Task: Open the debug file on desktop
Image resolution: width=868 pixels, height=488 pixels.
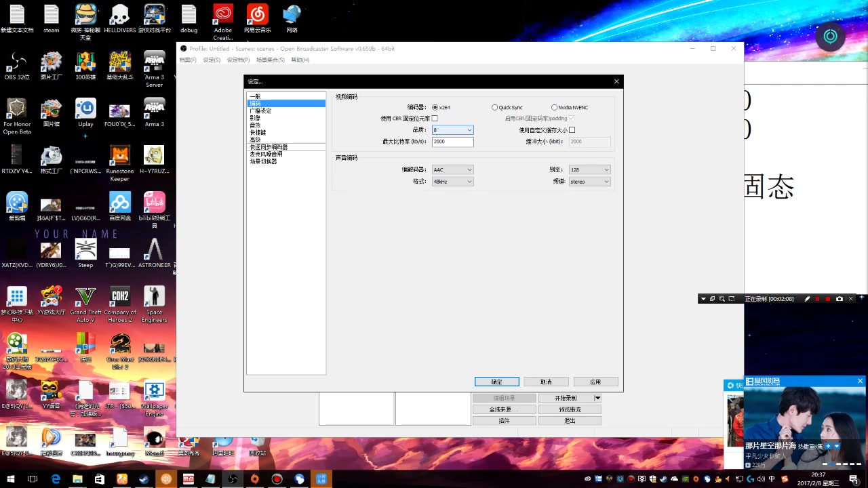Action: coord(189,19)
